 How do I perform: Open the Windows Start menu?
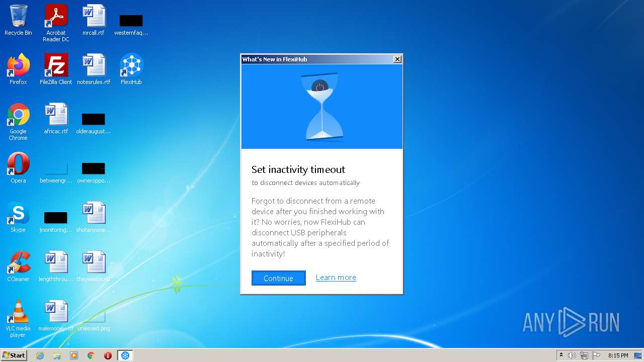14,355
